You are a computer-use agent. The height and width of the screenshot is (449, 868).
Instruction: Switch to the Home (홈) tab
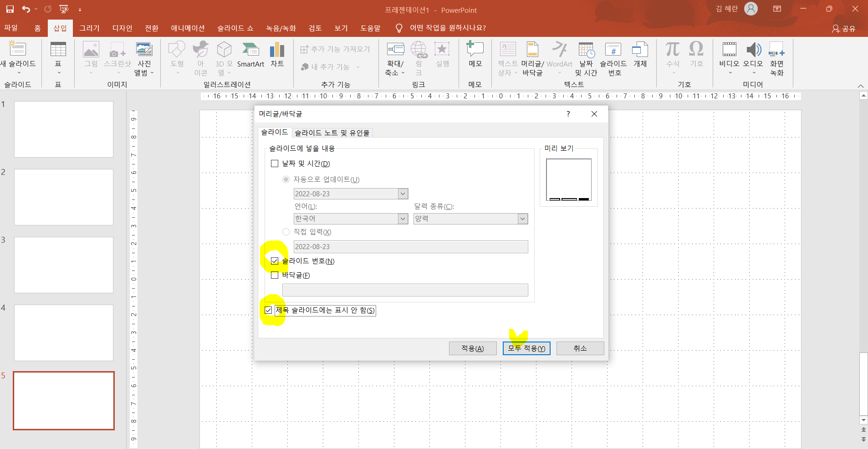[x=37, y=28]
